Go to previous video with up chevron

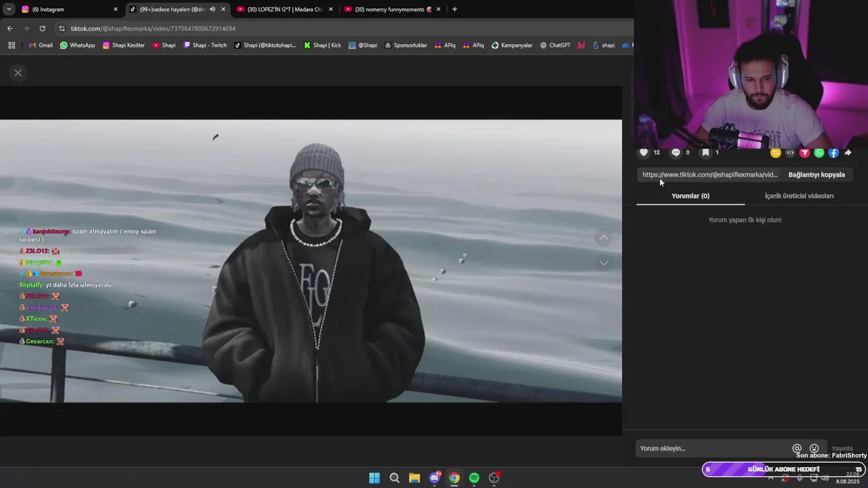pyautogui.click(x=604, y=237)
